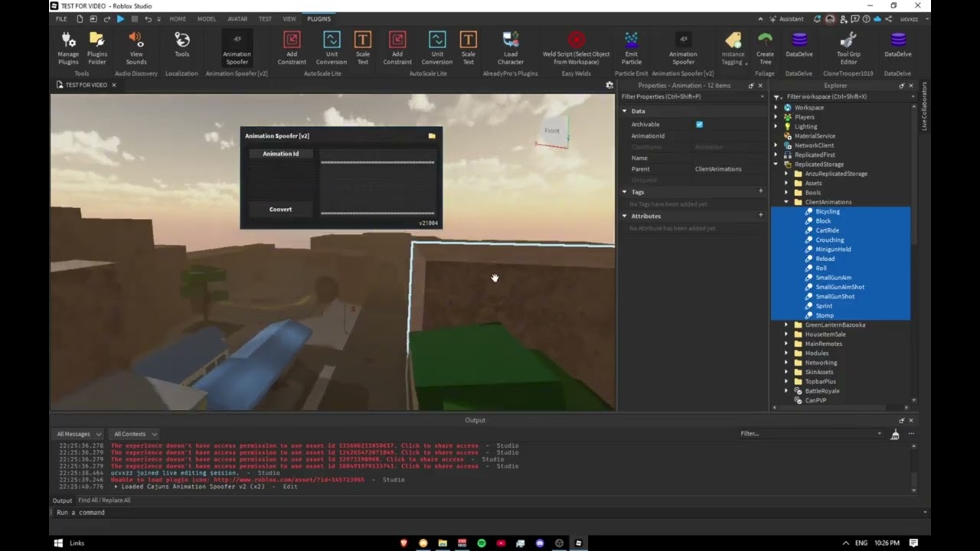Open the All Messages dropdown
This screenshot has width=980, height=551.
click(x=77, y=434)
